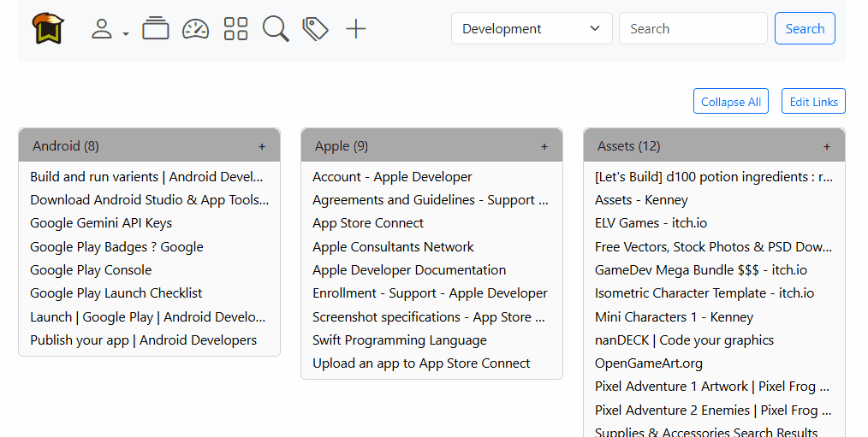The width and height of the screenshot is (868, 437).
Task: Open Enrollment - Support - Apple Developer link
Action: 430,293
